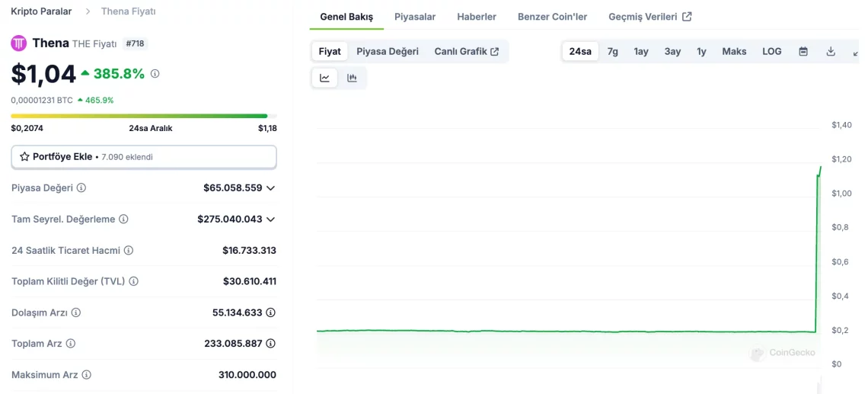Select the candlestick chart view icon
This screenshot has height=394, width=868.
[x=352, y=78]
